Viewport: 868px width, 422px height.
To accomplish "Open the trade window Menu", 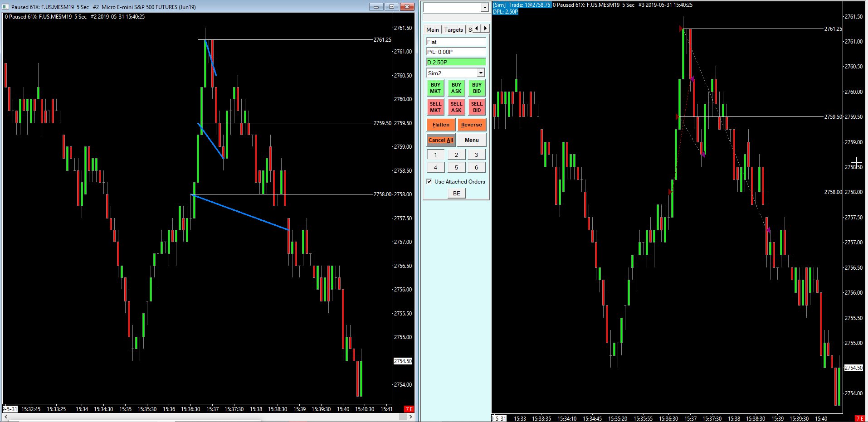I will point(472,140).
